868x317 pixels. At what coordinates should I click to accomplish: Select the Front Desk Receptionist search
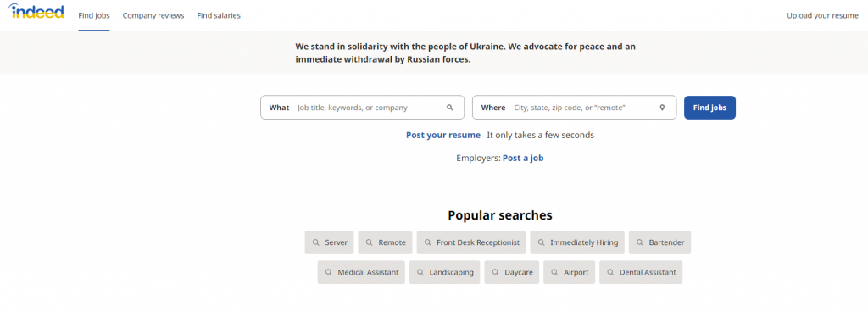tap(471, 242)
